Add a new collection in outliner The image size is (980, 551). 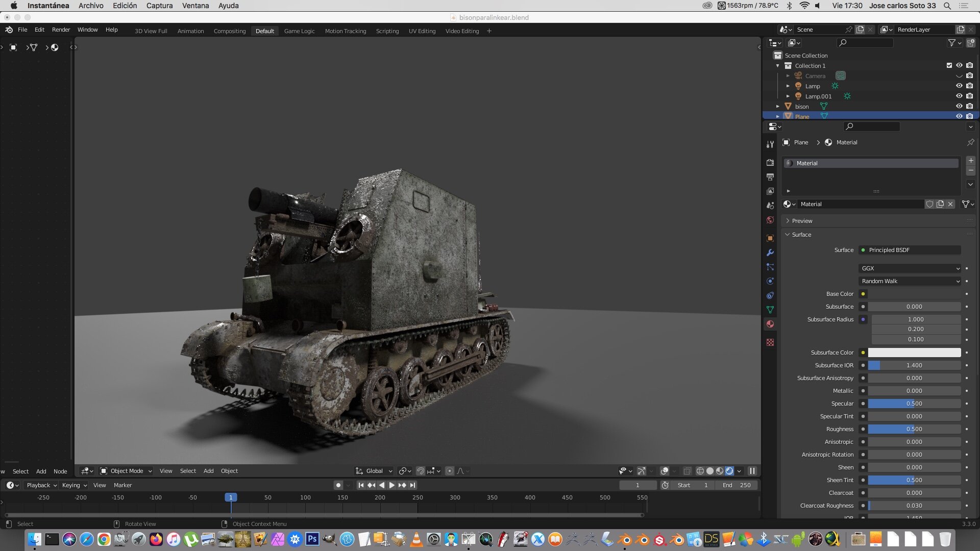click(971, 43)
